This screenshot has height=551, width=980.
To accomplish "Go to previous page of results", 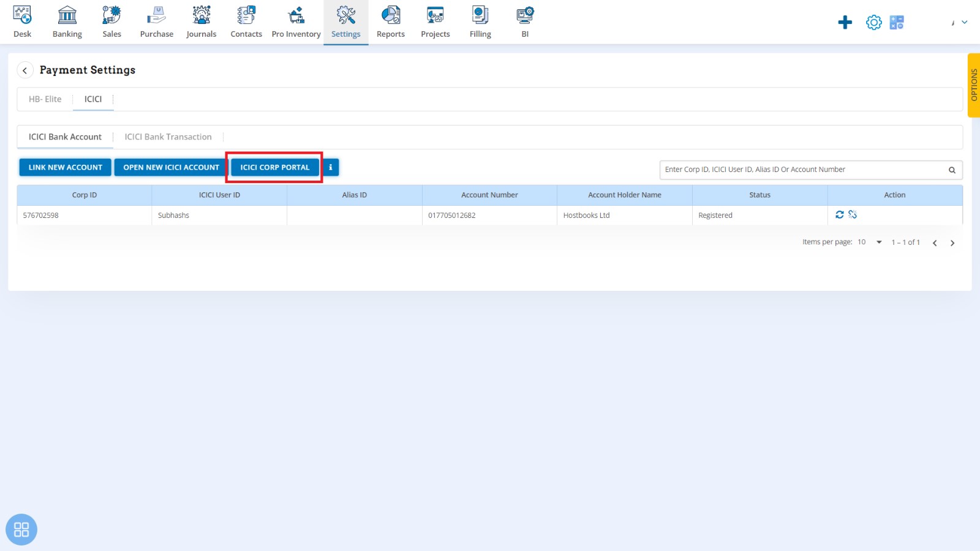I will 935,243.
